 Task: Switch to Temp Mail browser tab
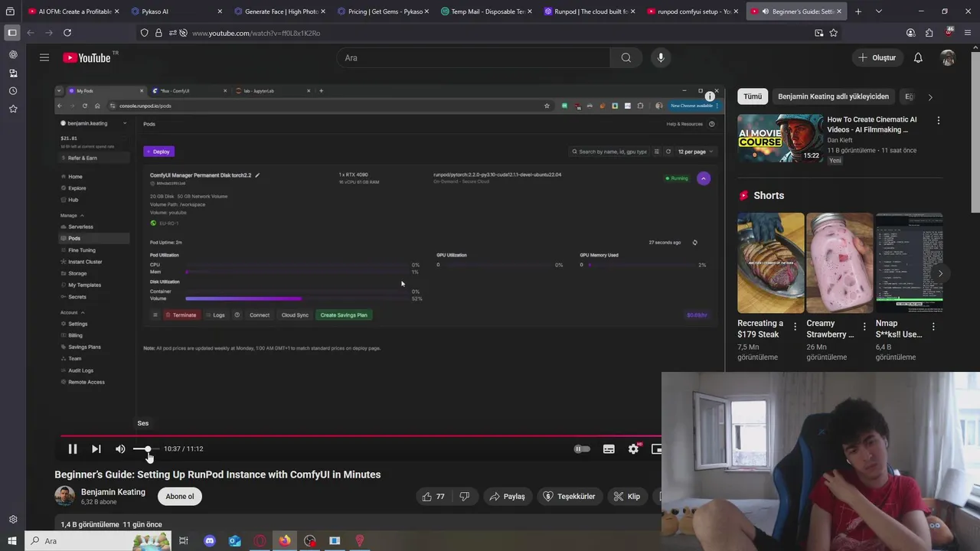pos(485,11)
